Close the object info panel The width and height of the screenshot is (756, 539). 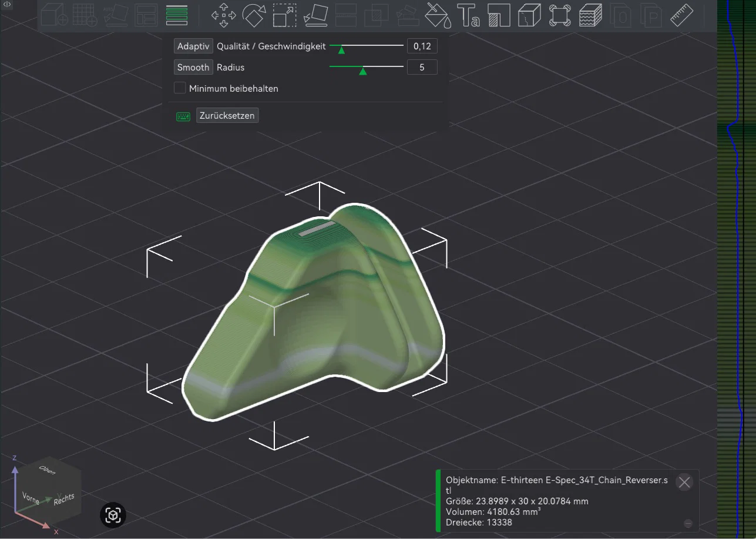pos(684,483)
